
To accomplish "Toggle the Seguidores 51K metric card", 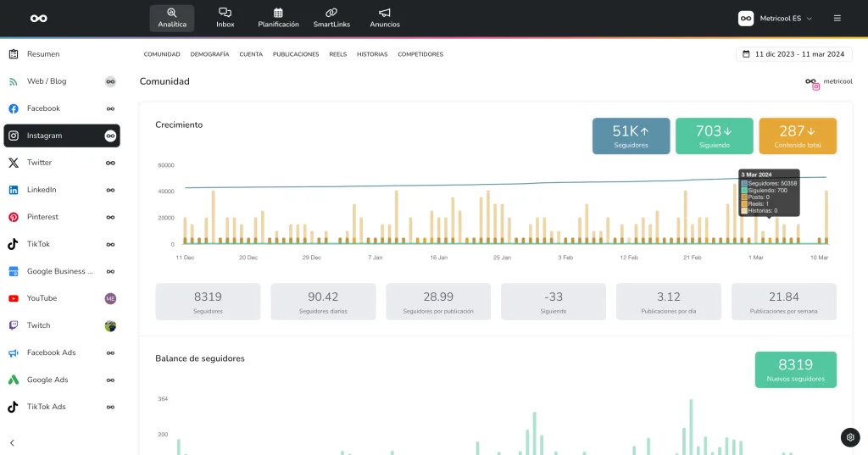I will [x=631, y=136].
